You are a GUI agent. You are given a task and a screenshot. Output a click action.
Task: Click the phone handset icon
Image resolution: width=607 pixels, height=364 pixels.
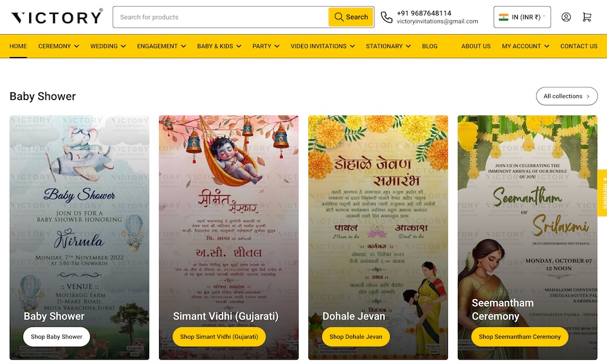[386, 17]
